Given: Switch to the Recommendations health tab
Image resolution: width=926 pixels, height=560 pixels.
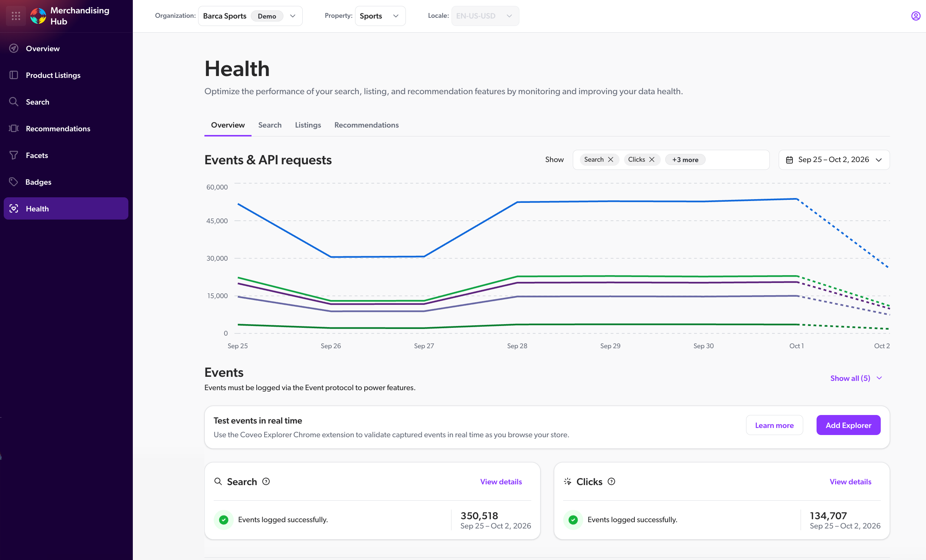Looking at the screenshot, I should tap(367, 125).
